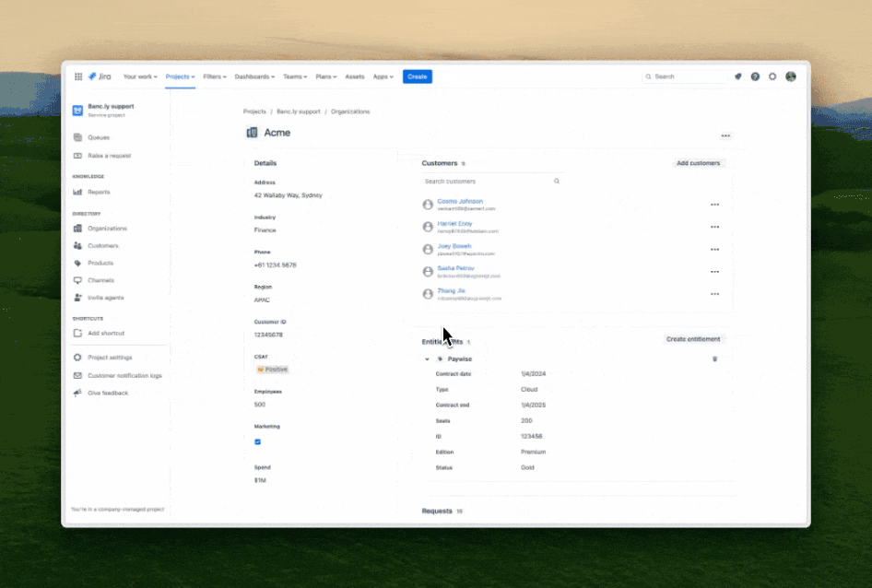Click the Banc.ly support project icon
Screen dimensions: 872x588
coord(77,111)
